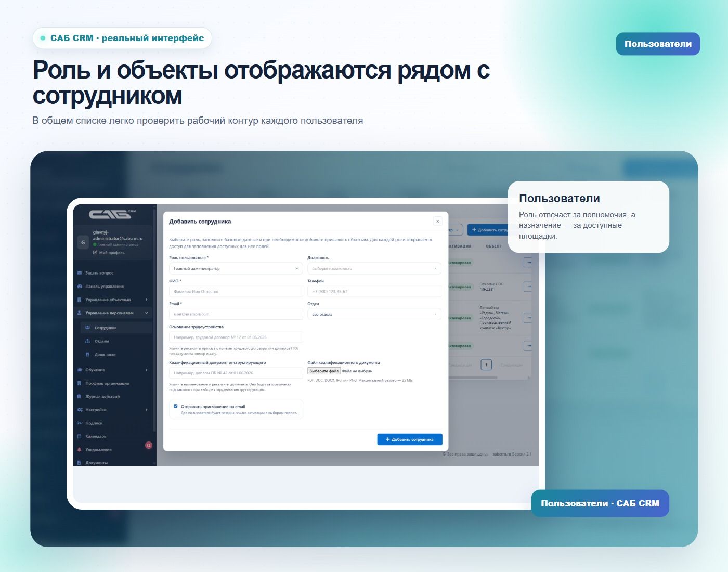Click the dashboard icon beside Панель управления
This screenshot has width=728, height=572.
80,287
